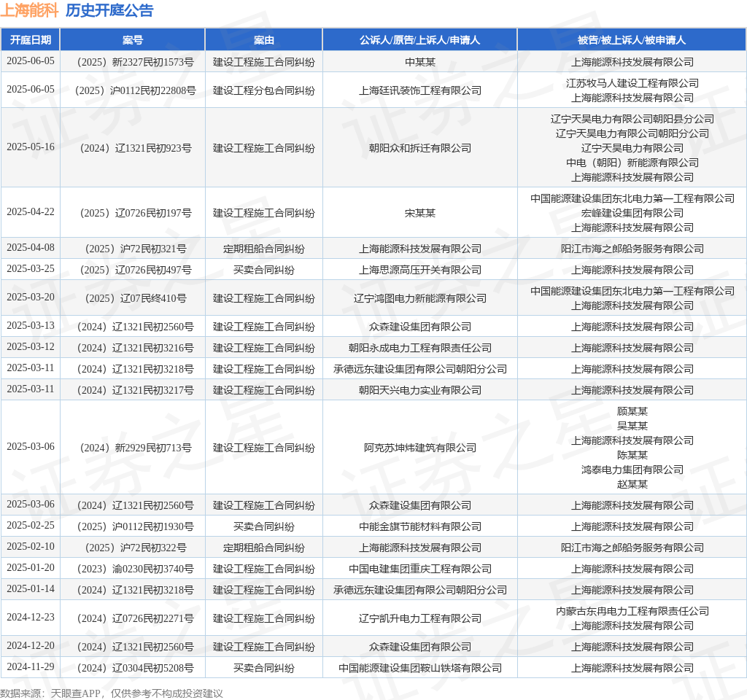747x700 pixels.
Task: Click defendant 吴某某
Action: coord(632,425)
